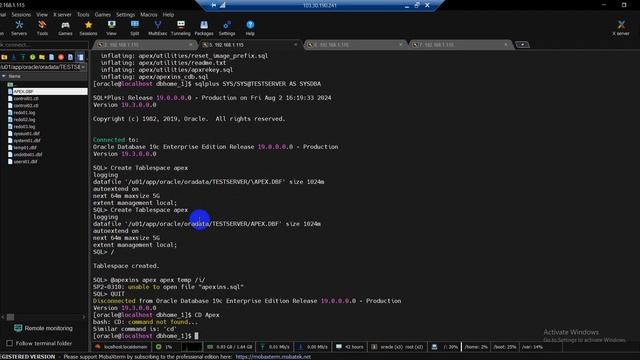The height and width of the screenshot is (360, 640).
Task: Open the X server menu
Action: [62, 14]
